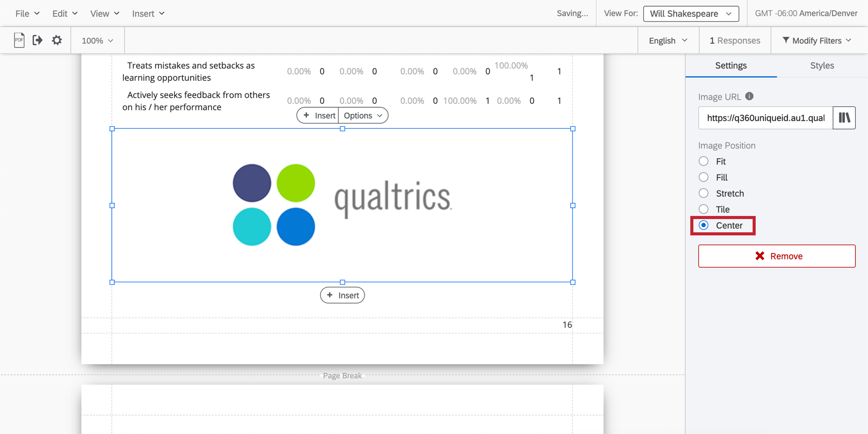This screenshot has height=434, width=868.
Task: Click the bottom-right corner handle of image
Action: click(572, 282)
